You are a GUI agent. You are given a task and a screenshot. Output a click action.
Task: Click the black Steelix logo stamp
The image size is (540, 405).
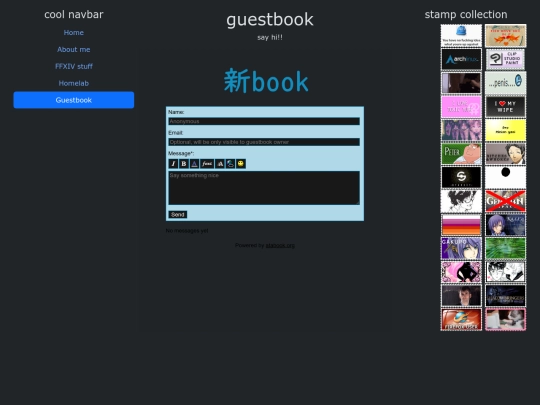[x=461, y=177]
